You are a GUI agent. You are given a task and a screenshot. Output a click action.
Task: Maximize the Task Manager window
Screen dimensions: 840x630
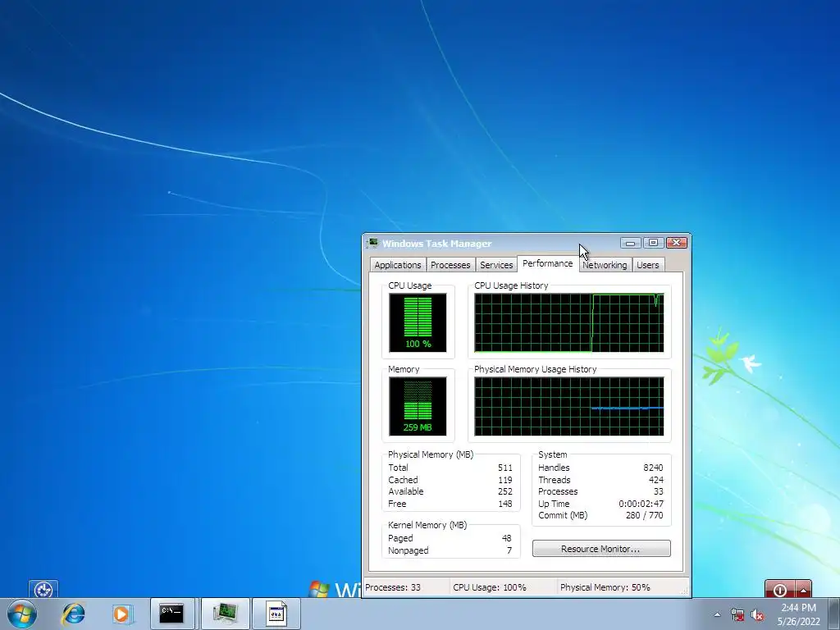click(x=653, y=243)
